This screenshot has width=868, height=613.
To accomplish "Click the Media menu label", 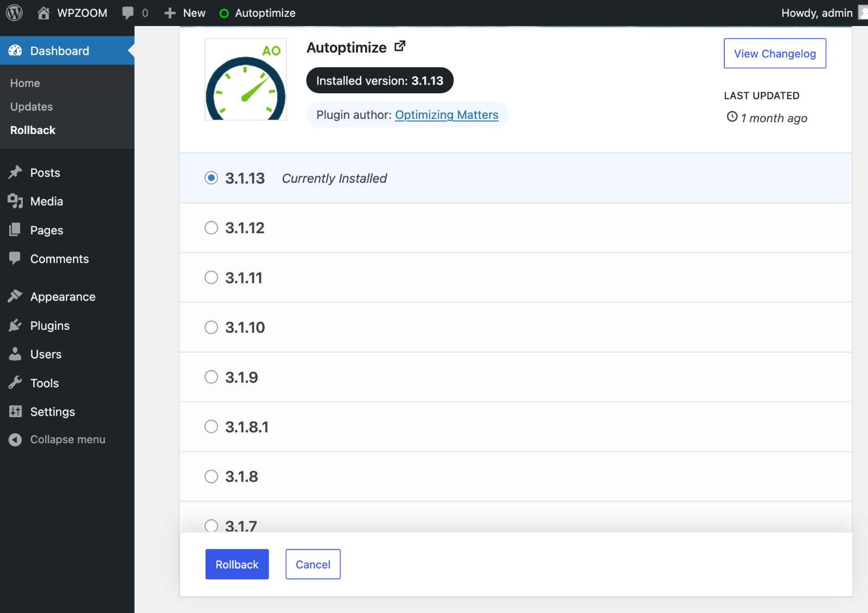I will point(47,201).
